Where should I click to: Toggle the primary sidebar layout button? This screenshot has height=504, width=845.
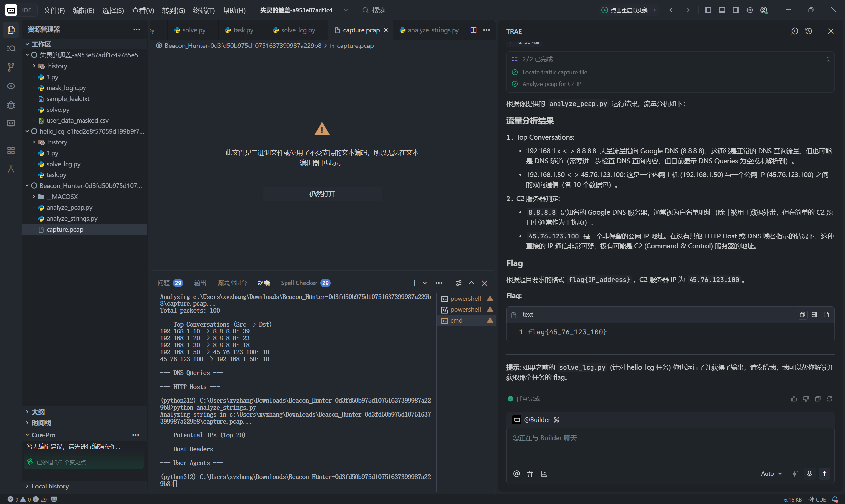tap(708, 10)
